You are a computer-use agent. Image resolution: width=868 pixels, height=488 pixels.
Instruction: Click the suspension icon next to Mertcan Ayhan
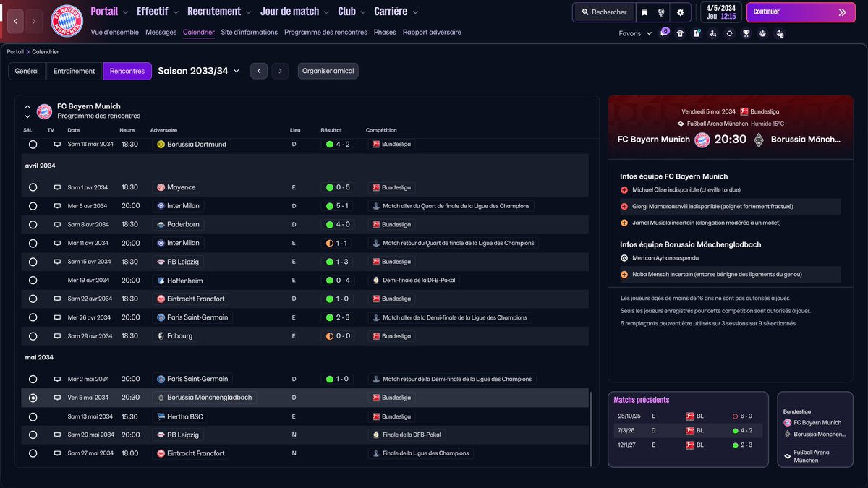coord(624,258)
